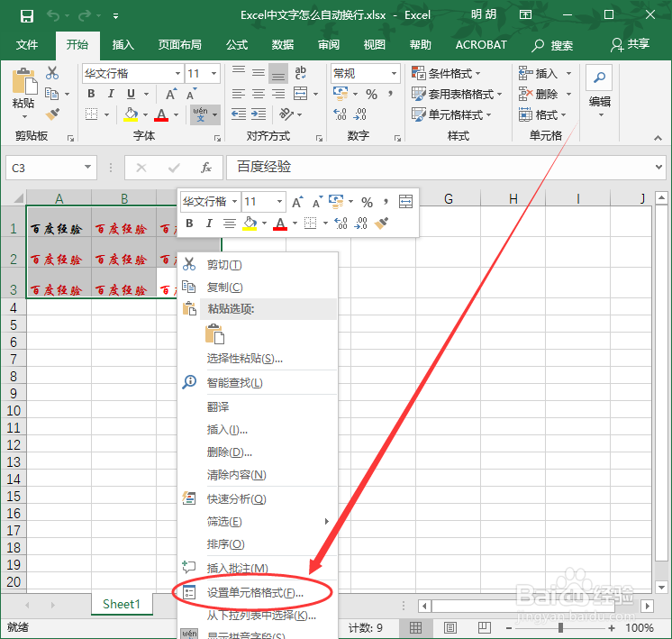The height and width of the screenshot is (639, 672).
Task: Expand 筛选 submenu arrow
Action: coord(327,522)
